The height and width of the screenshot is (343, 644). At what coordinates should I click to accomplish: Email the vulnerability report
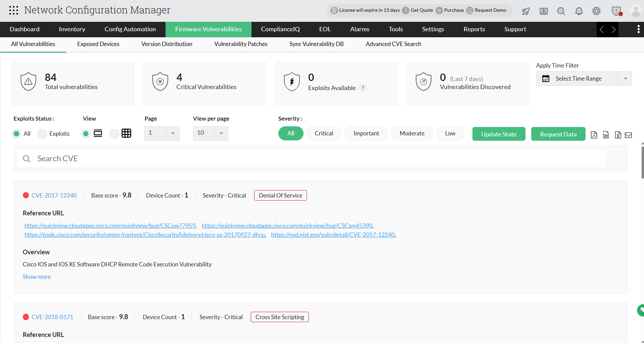point(629,135)
